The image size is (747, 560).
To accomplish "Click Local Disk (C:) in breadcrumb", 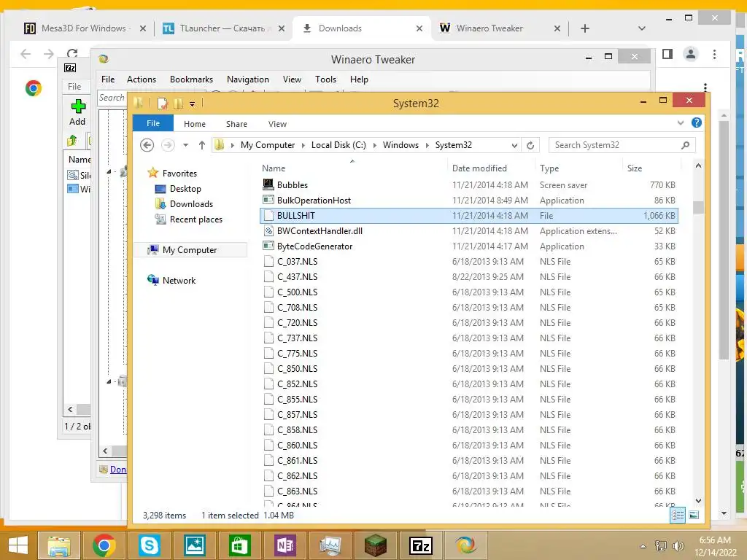I will 338,145.
